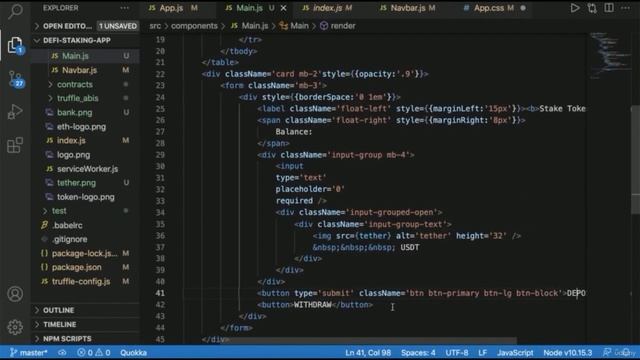This screenshot has height=360, width=640.
Task: Switch to the App.css tab
Action: click(x=494, y=8)
